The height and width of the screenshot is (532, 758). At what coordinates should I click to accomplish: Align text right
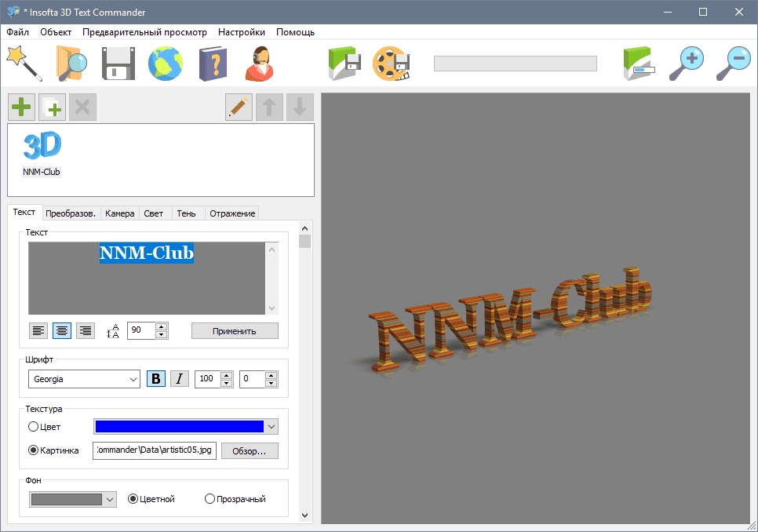click(x=86, y=330)
